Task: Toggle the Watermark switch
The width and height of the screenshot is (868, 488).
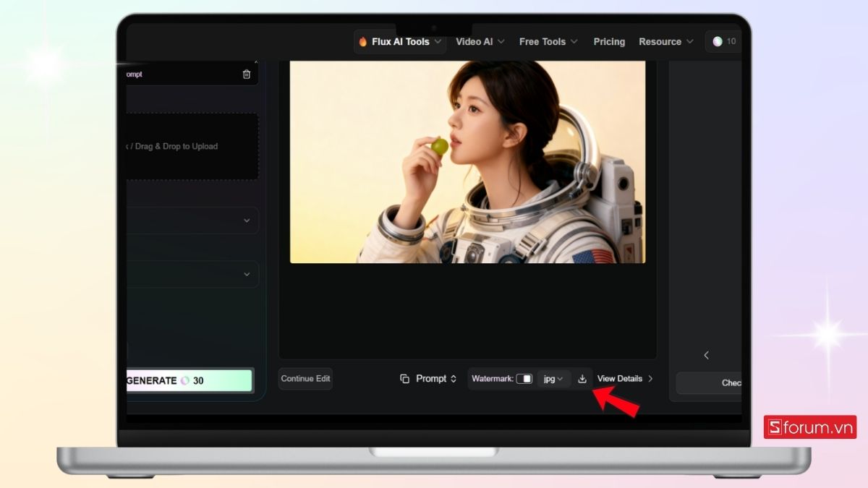Action: click(524, 379)
